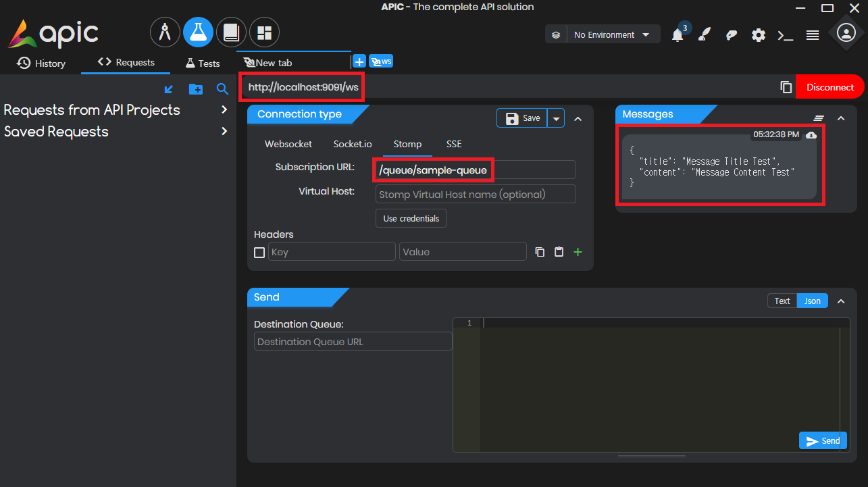This screenshot has width=868, height=487.
Task: Click the bird logo icon in header
Action: (732, 35)
